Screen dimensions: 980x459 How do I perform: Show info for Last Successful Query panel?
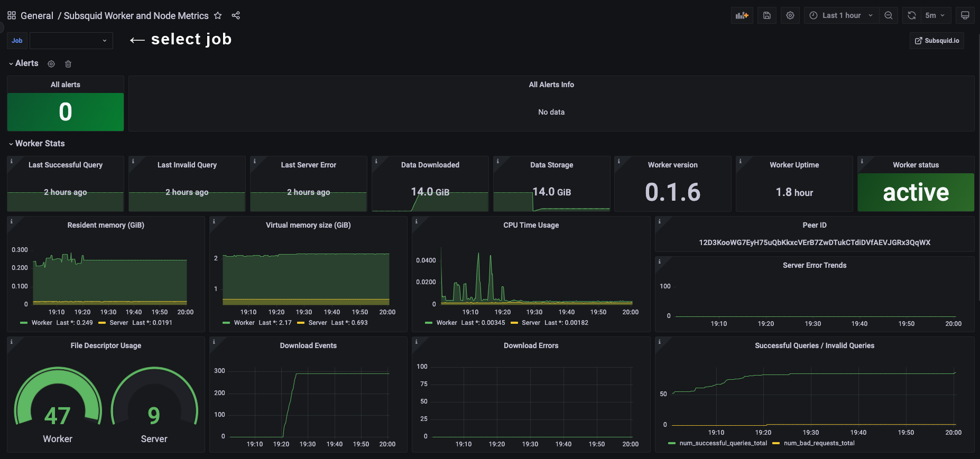pyautogui.click(x=12, y=161)
